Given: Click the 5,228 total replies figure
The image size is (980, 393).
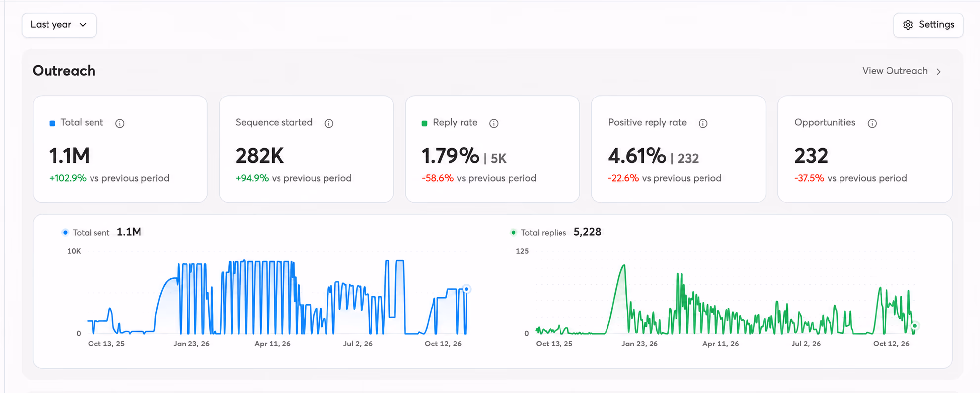Looking at the screenshot, I should coord(587,232).
